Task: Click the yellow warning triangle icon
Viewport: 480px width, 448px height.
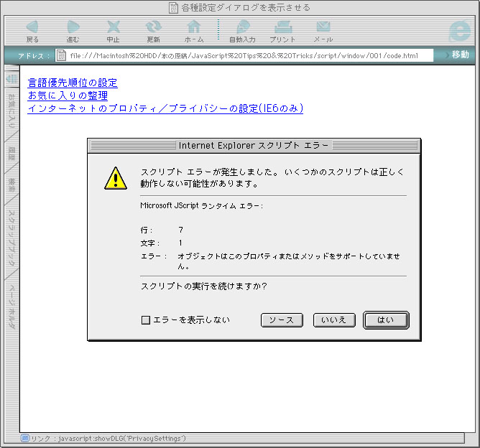Action: [x=116, y=178]
